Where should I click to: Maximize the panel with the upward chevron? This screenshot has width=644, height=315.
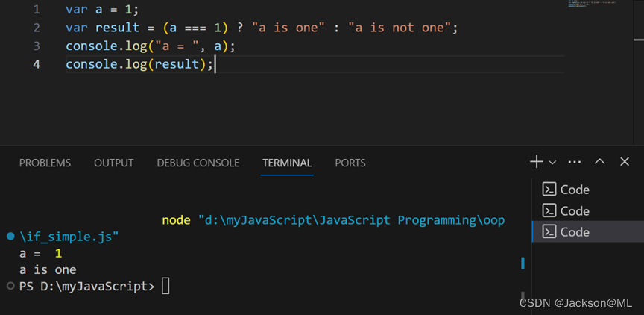click(x=600, y=162)
